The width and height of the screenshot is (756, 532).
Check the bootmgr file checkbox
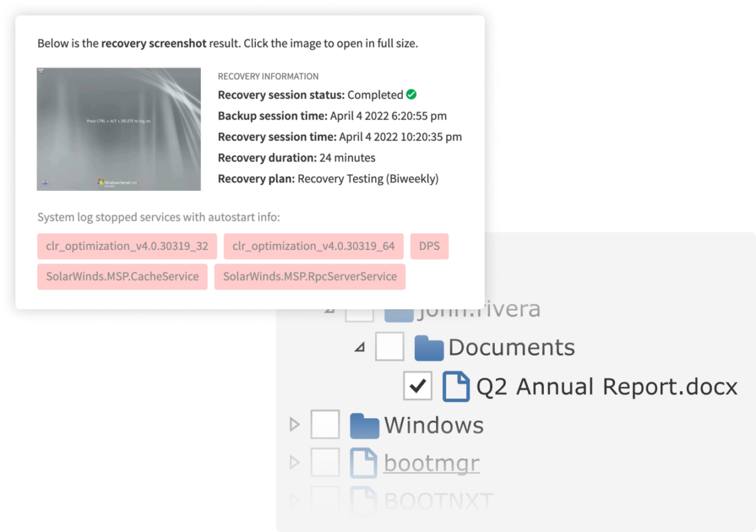point(325,462)
